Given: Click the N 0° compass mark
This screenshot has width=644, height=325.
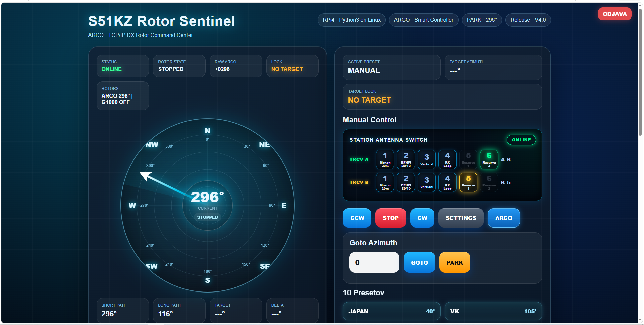Looking at the screenshot, I should 208,134.
